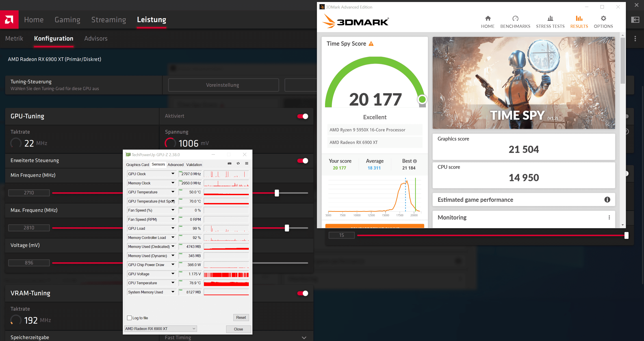Click the input field showing 15
The image size is (644, 341).
tap(341, 235)
